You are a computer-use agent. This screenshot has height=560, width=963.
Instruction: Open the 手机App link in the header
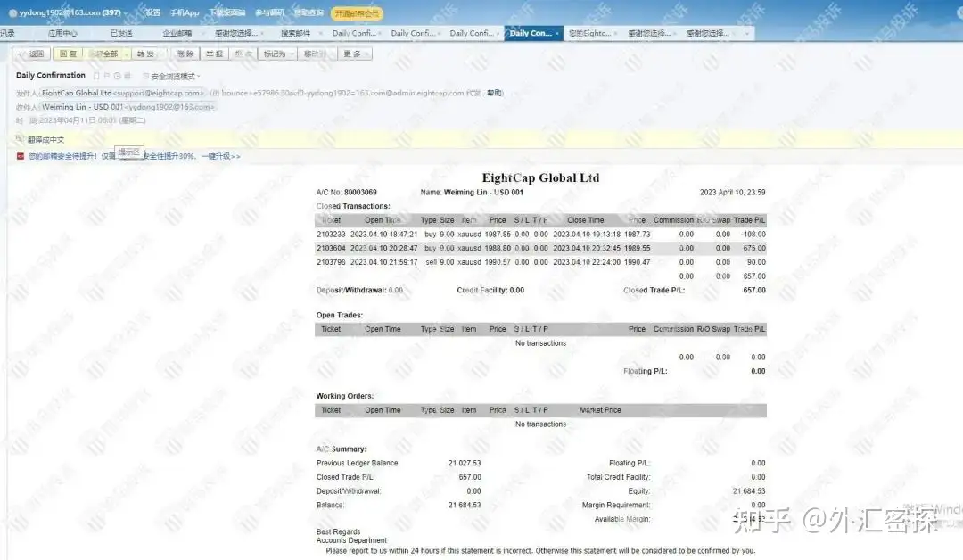point(185,12)
